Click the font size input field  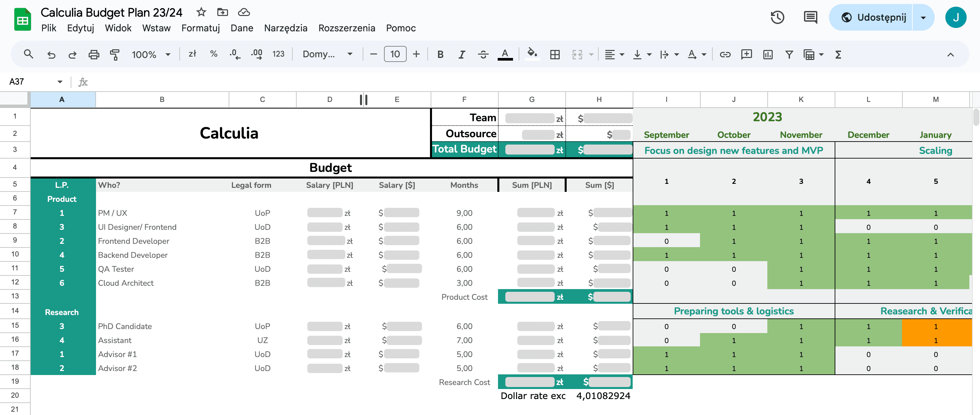[395, 54]
